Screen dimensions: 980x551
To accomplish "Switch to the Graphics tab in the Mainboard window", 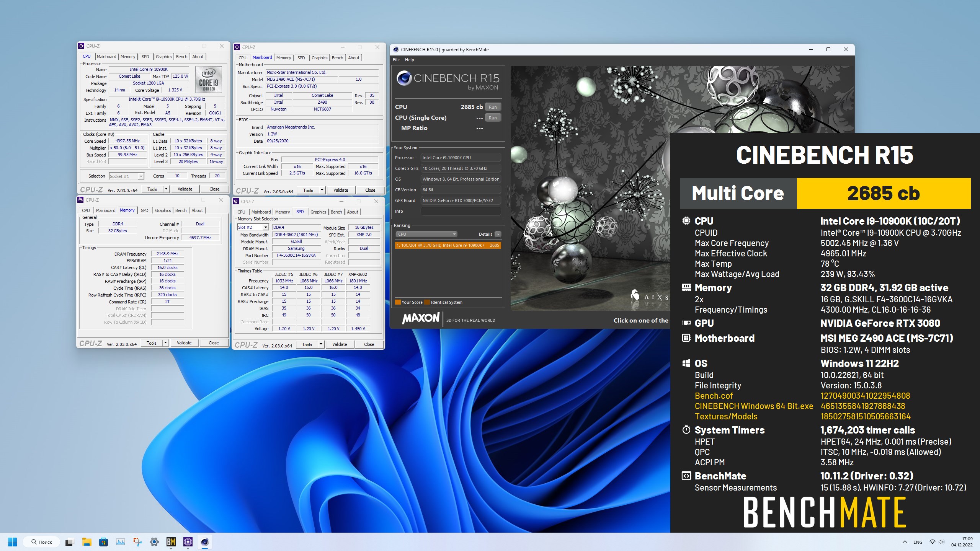I will click(319, 58).
